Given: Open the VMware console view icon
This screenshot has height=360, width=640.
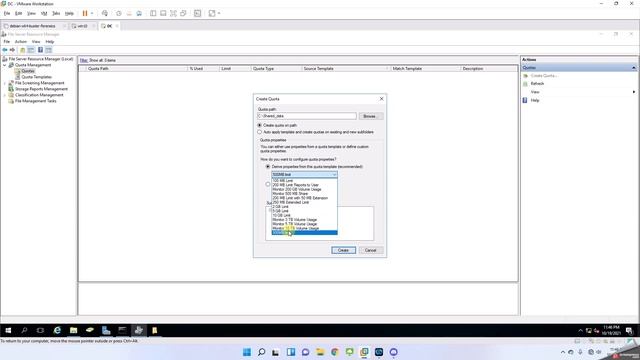Looking at the screenshot, I should pyautogui.click(x=198, y=13).
